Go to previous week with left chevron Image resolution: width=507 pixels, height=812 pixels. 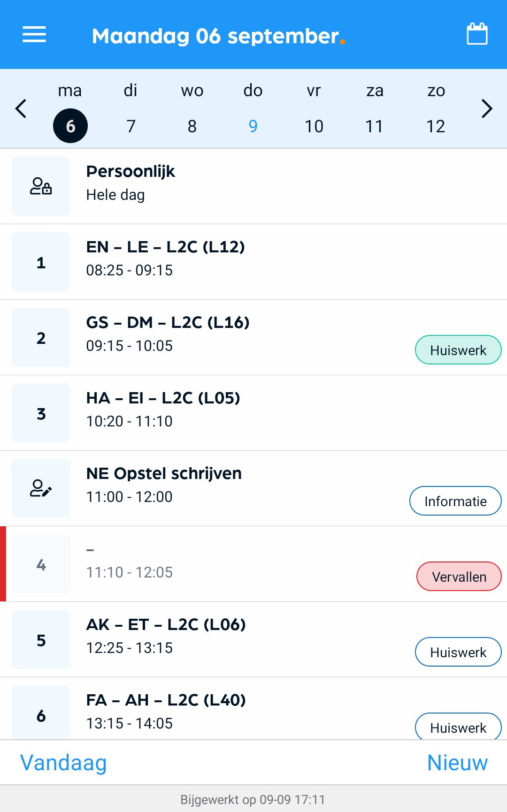coord(21,109)
